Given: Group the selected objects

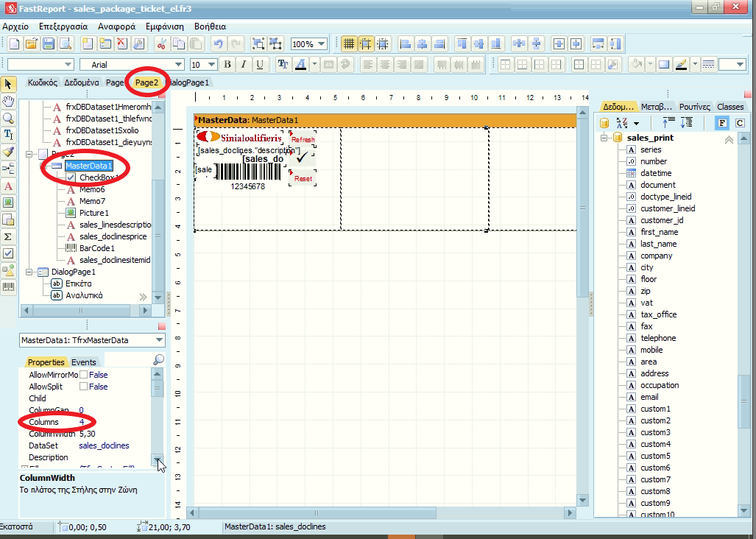Looking at the screenshot, I should pos(258,44).
